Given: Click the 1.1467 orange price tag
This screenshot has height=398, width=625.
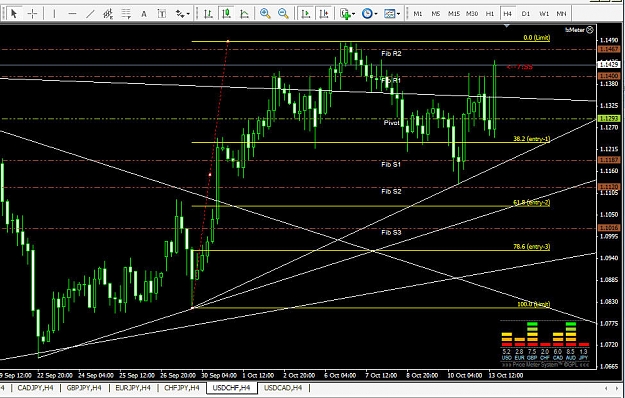Looking at the screenshot, I should [609, 49].
